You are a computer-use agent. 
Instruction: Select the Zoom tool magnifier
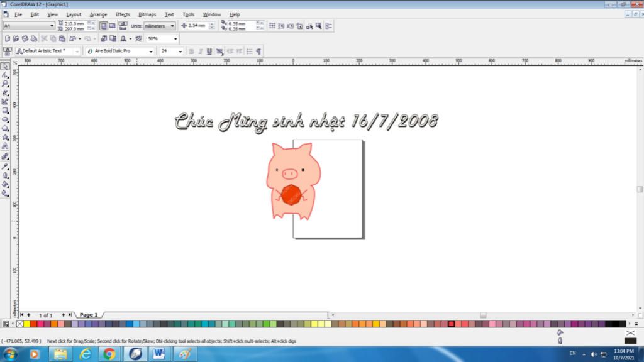(5, 84)
